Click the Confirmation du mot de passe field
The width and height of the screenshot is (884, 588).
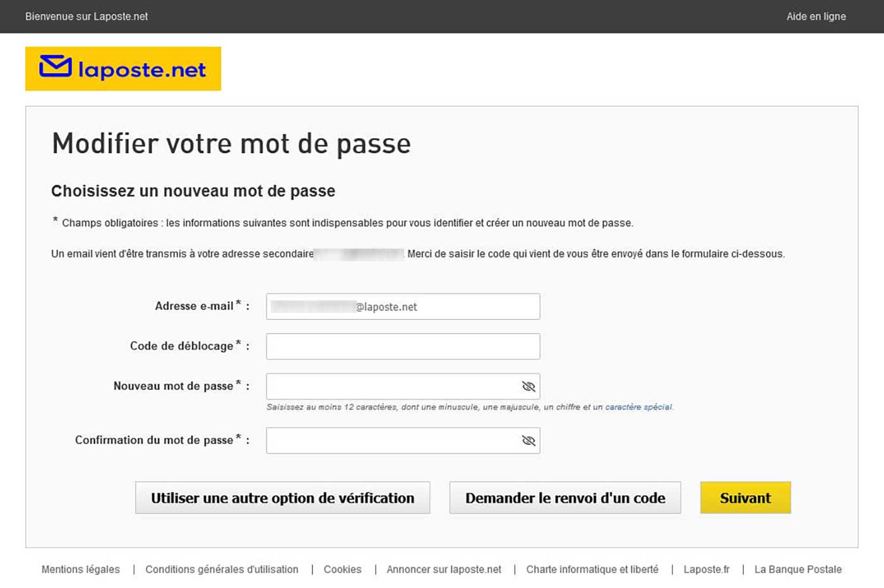[403, 440]
